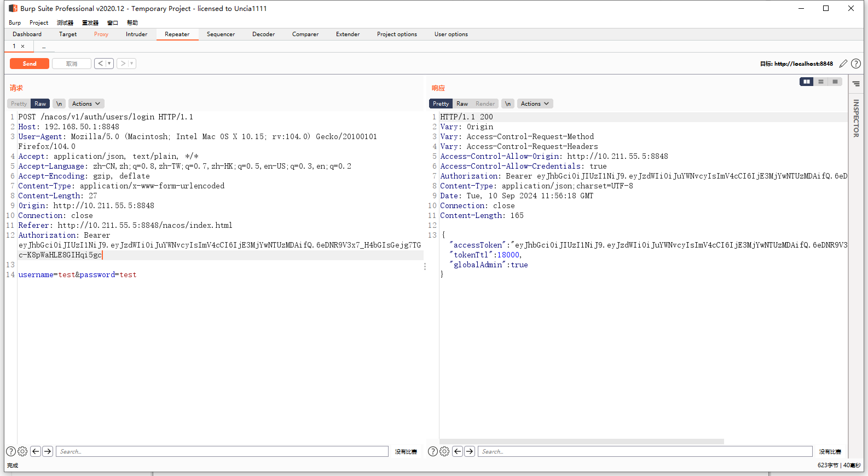Screen dimensions: 868x476
Task: Click response pane previous match arrow
Action: (458, 451)
